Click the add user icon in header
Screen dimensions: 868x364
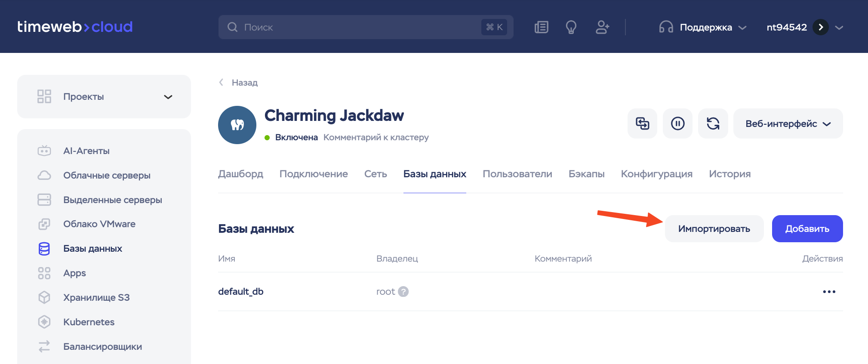602,27
